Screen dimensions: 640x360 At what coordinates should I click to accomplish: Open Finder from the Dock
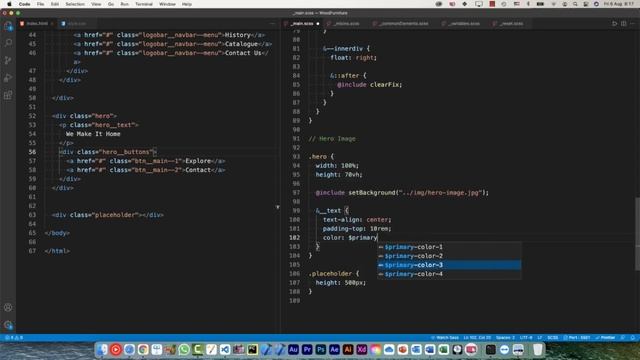coord(102,349)
